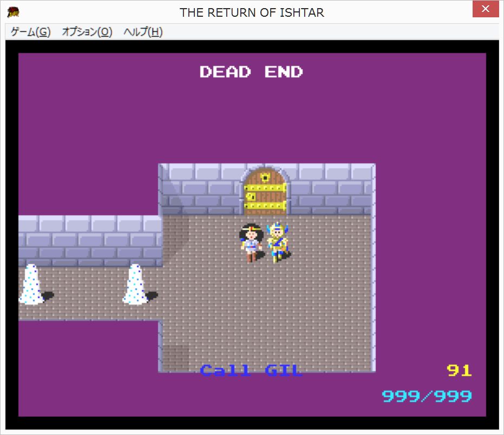Click the "Call GIL" blue text
The width and height of the screenshot is (504, 435).
(x=251, y=371)
